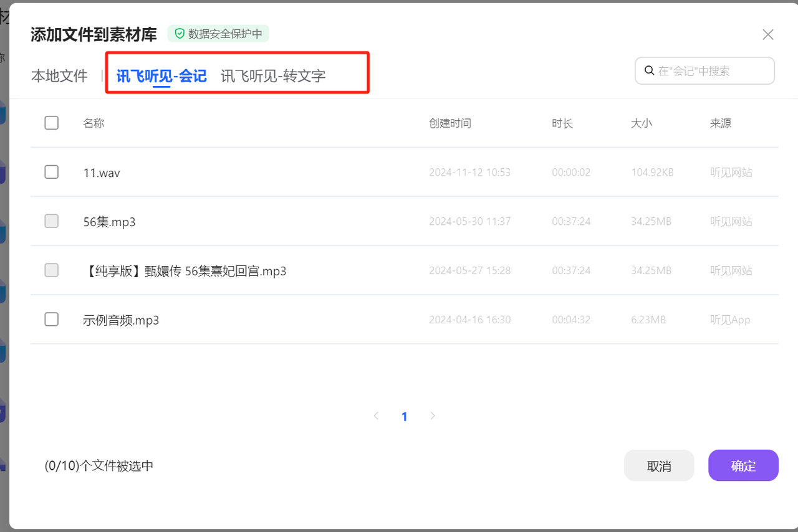Close the add files dialog
Image resolution: width=798 pixels, height=532 pixels.
click(768, 34)
